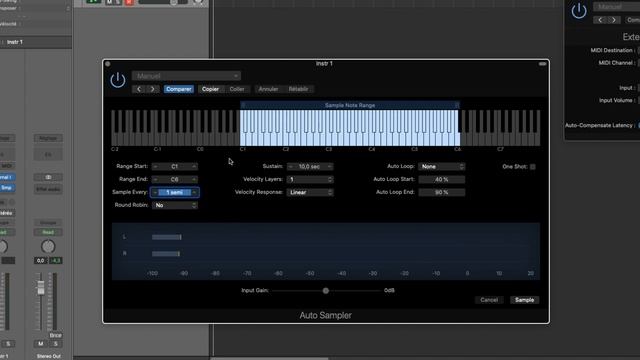The image size is (640, 360).
Task: Decrease Range Start with minus stepper
Action: click(x=155, y=167)
